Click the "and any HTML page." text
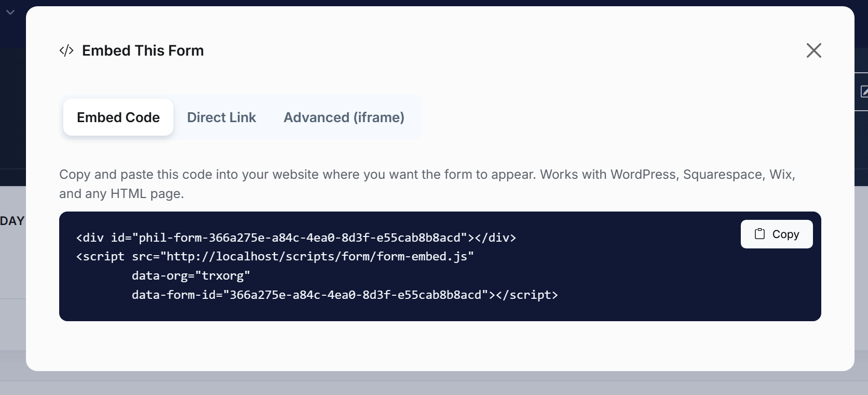Screen dimensions: 868x395 (x=121, y=193)
